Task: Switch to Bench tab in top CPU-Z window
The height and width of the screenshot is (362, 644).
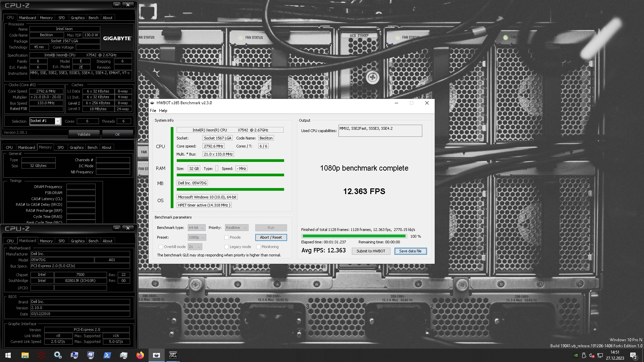Action: (93, 18)
